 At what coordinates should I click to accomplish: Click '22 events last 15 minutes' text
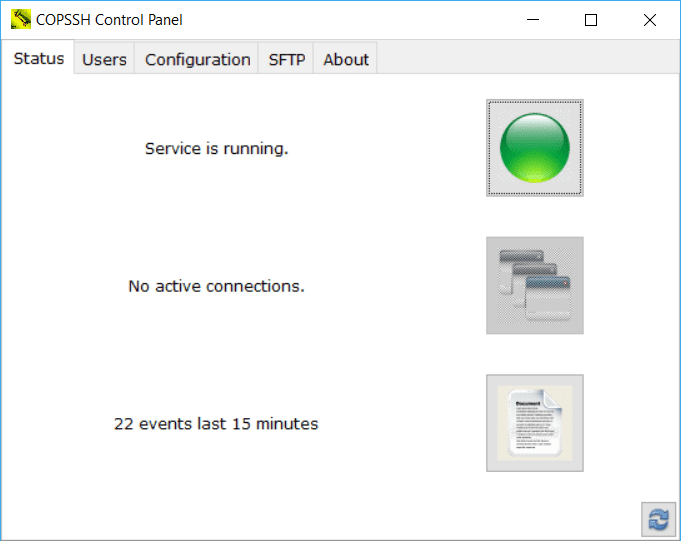pos(216,424)
